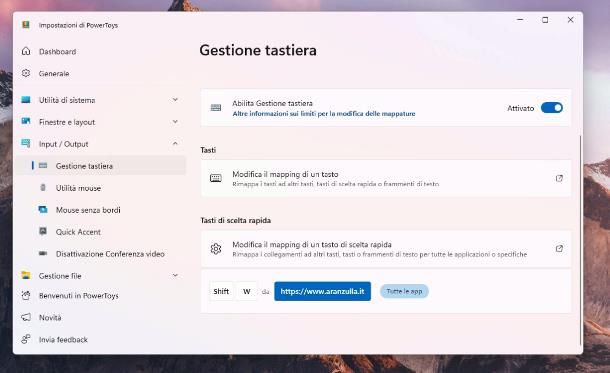The width and height of the screenshot is (610, 373).
Task: Click the Tutte le app badge
Action: click(404, 291)
